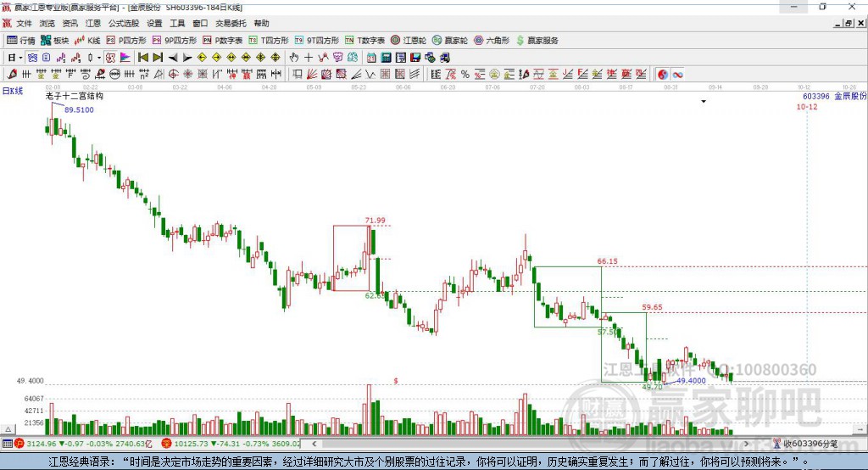Open 赢家服务 with dollar sign icon
The image size is (868, 470).
tap(537, 41)
